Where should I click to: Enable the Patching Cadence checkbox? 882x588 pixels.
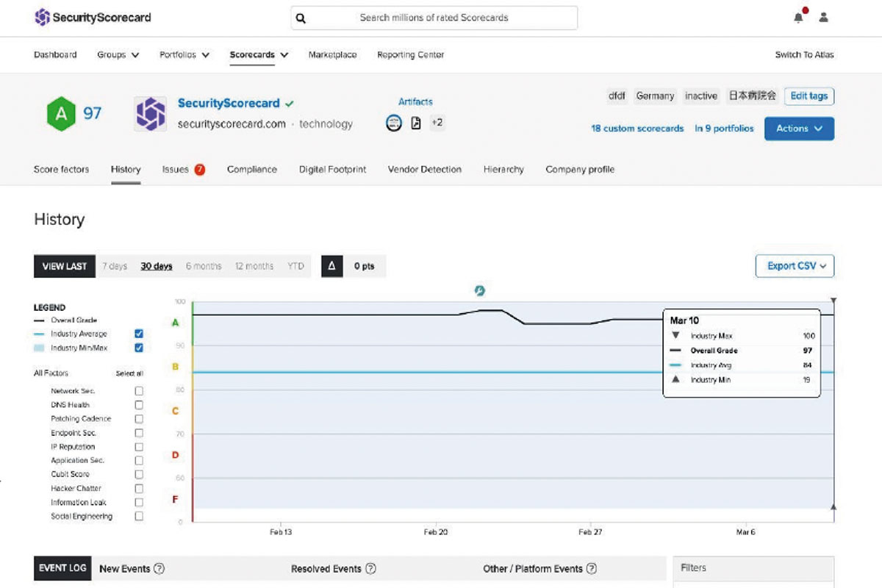coord(139,419)
